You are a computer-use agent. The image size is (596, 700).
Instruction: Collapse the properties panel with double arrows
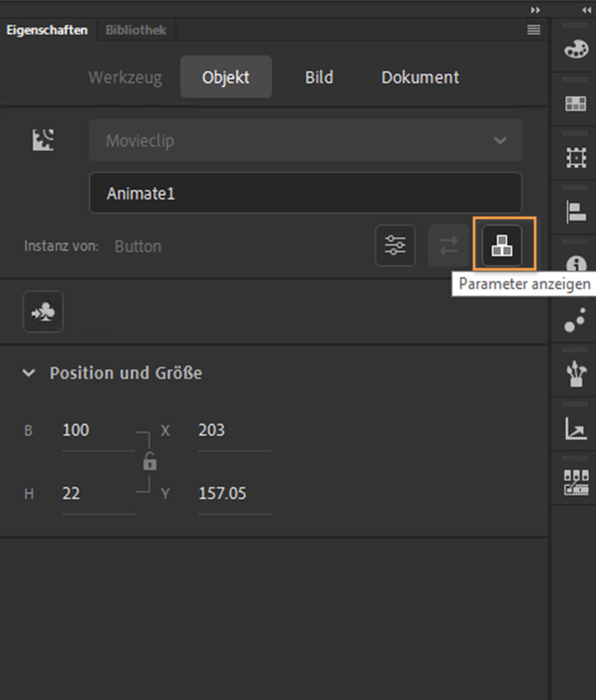point(535,10)
